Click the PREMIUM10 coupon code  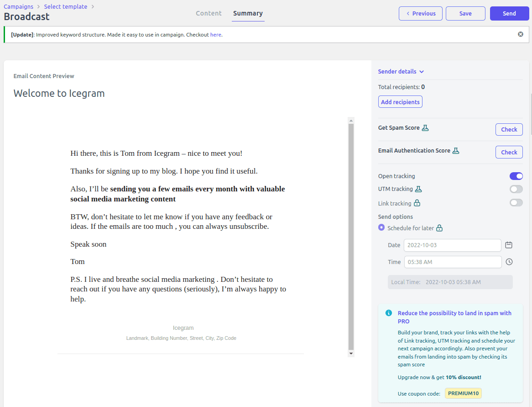[463, 393]
